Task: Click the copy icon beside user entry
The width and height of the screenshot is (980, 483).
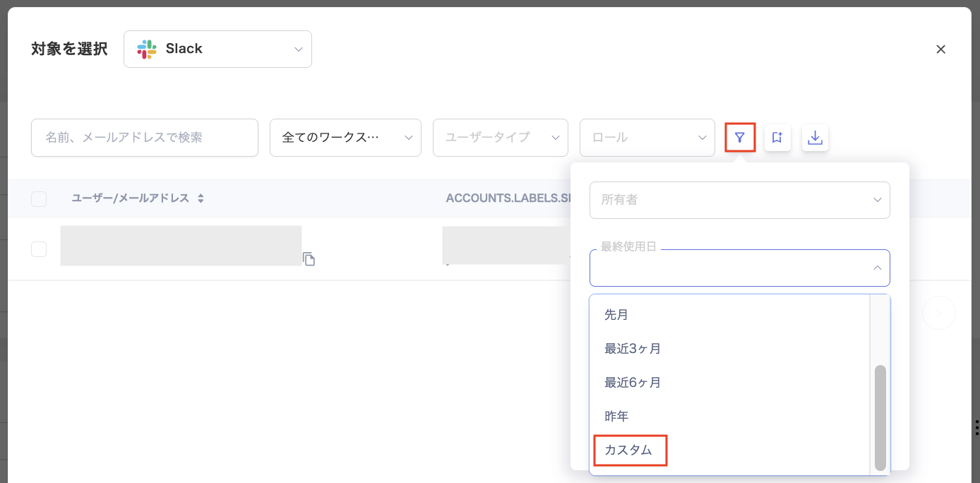Action: click(309, 259)
